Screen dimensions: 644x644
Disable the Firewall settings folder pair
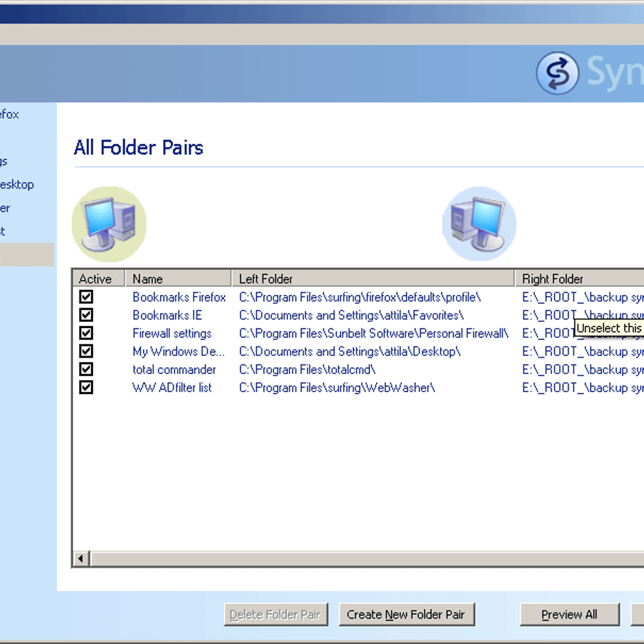(x=86, y=333)
